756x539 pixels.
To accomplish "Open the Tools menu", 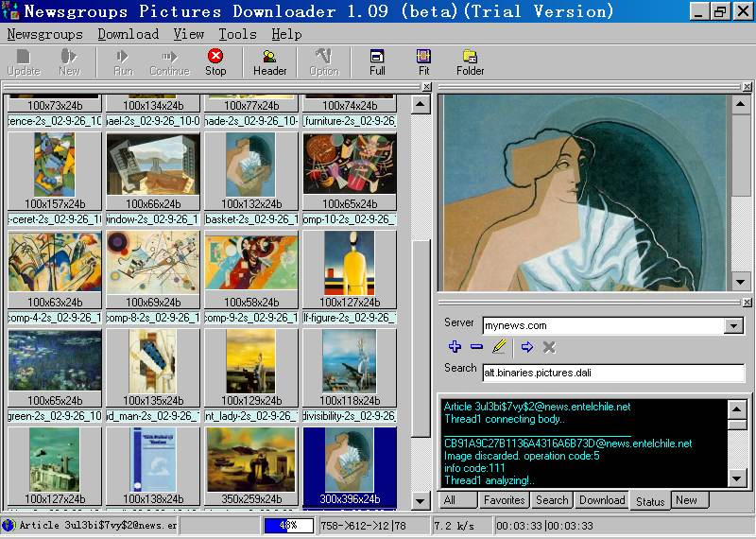I will [237, 34].
